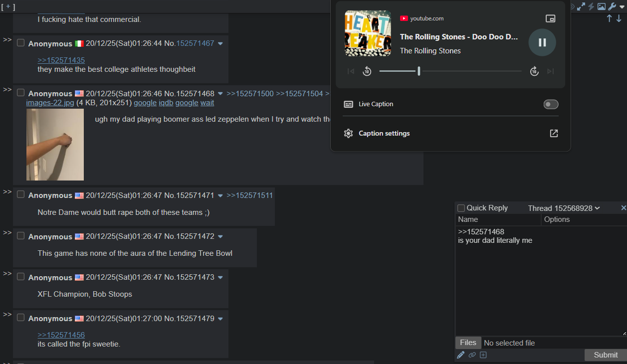Click the Caption settings label

384,134
